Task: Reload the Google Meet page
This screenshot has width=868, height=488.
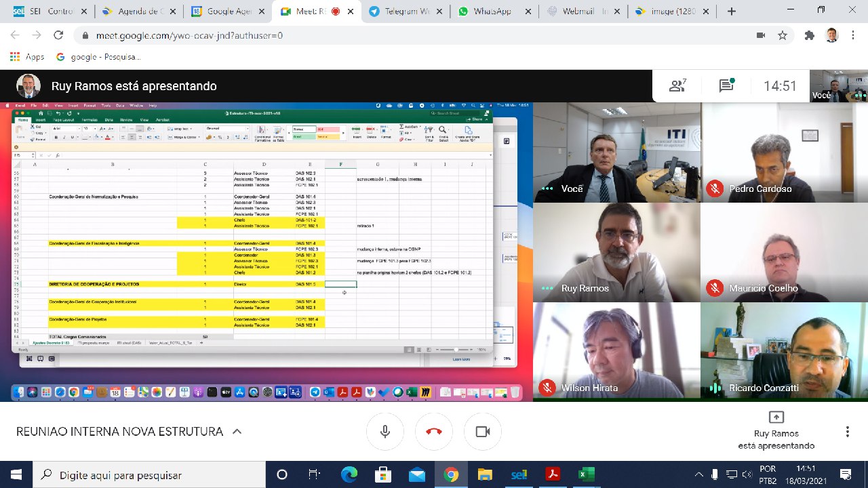Action: point(58,35)
